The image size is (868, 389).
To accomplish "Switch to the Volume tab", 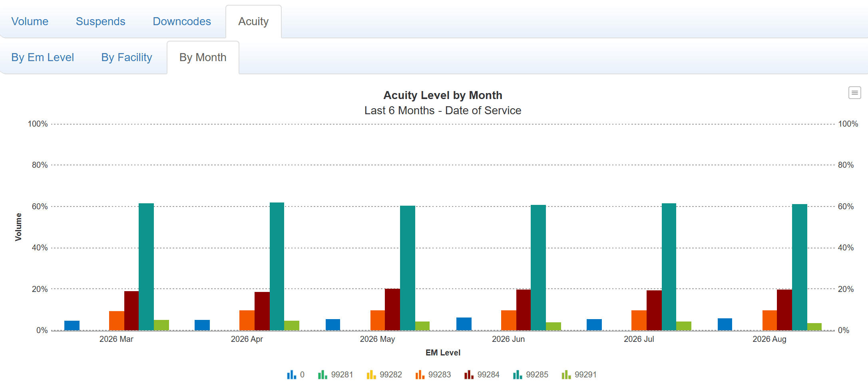I will [30, 22].
